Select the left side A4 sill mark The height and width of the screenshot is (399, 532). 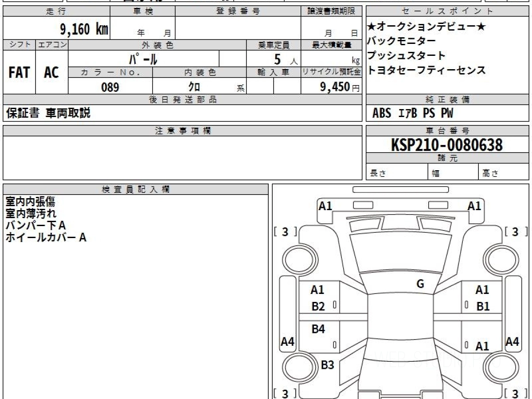pyautogui.click(x=288, y=342)
